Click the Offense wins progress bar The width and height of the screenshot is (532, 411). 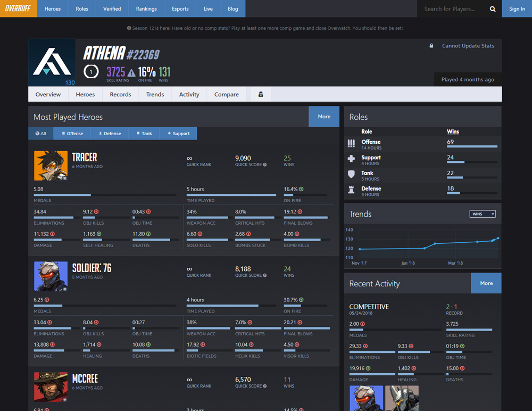472,147
